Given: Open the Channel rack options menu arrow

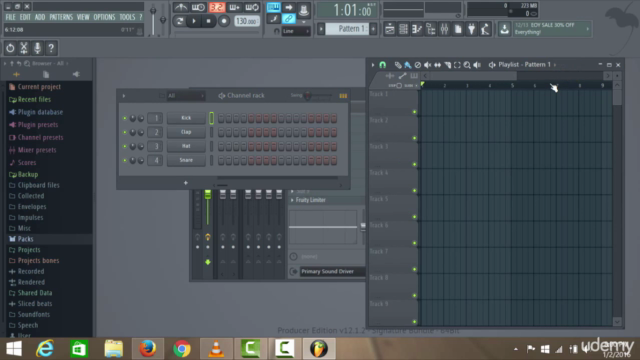Looking at the screenshot, I should tap(124, 96).
